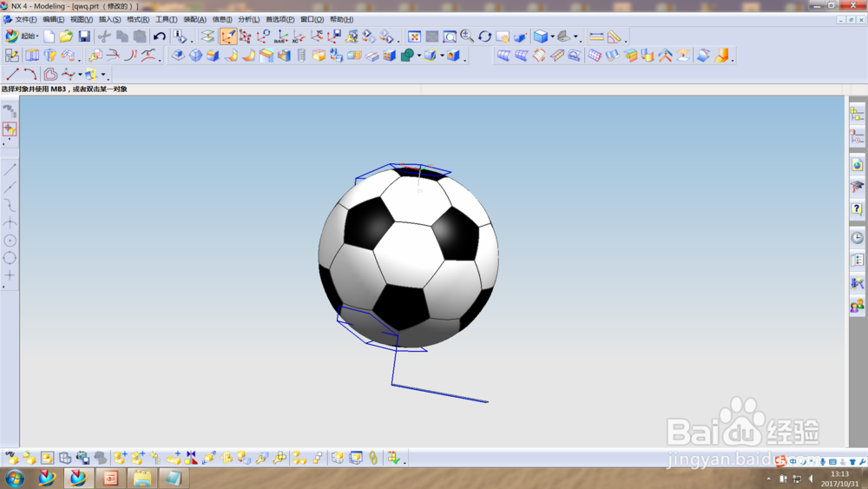Click the sketch icon in second toolbar row
868x489 pixels.
(12, 56)
